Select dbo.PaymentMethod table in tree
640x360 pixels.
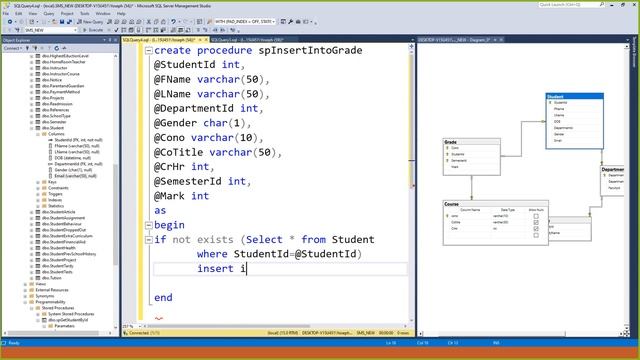pyautogui.click(x=61, y=92)
